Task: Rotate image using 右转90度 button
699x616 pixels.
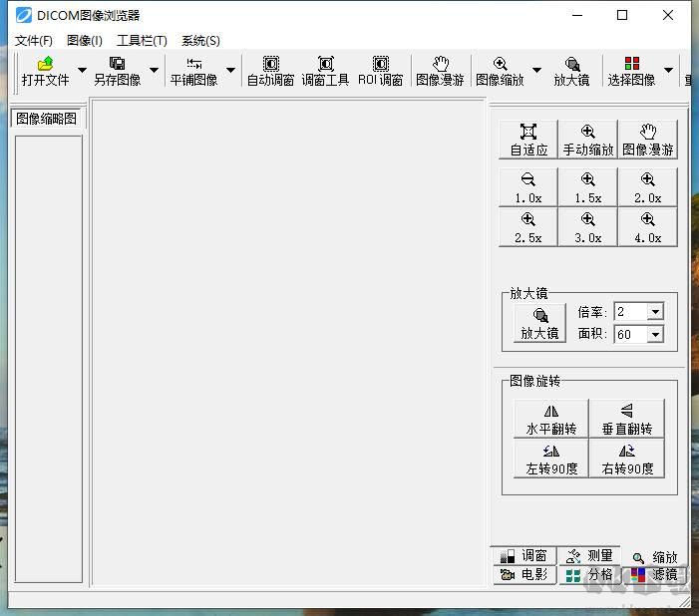Action: point(627,459)
